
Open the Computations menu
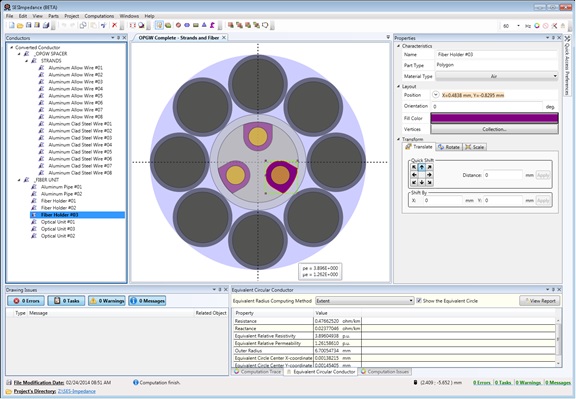pyautogui.click(x=99, y=16)
